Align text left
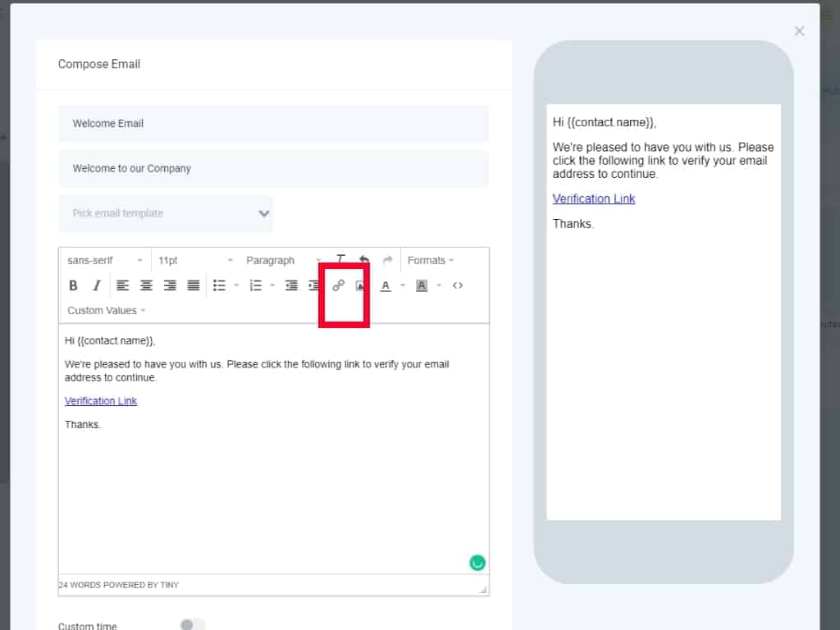This screenshot has height=630, width=840. pyautogui.click(x=122, y=285)
